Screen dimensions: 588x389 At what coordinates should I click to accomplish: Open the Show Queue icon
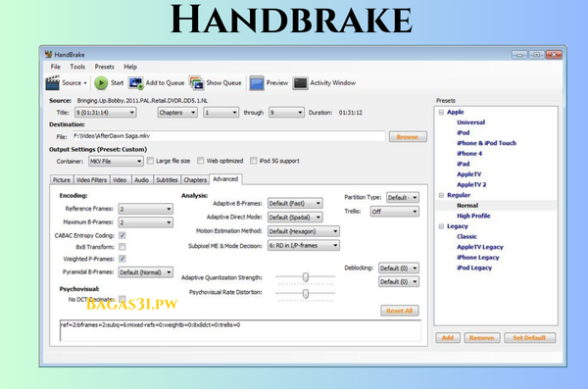click(x=197, y=83)
